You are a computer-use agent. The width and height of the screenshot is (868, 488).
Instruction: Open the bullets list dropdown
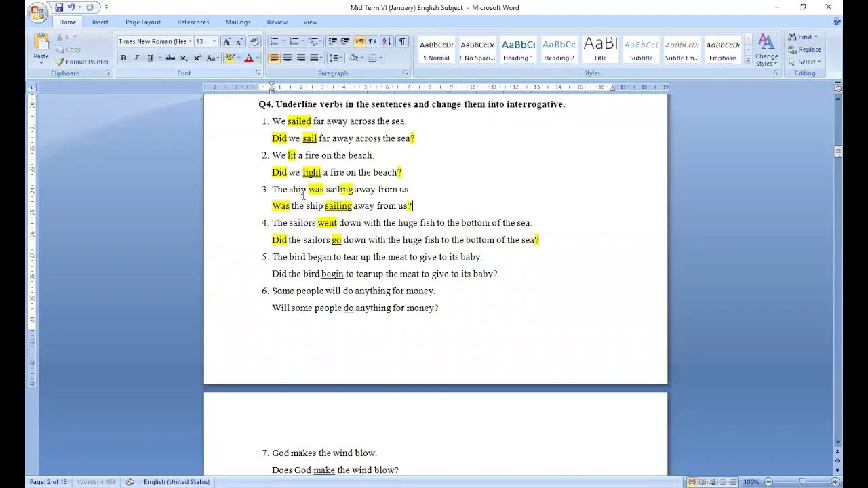(283, 41)
